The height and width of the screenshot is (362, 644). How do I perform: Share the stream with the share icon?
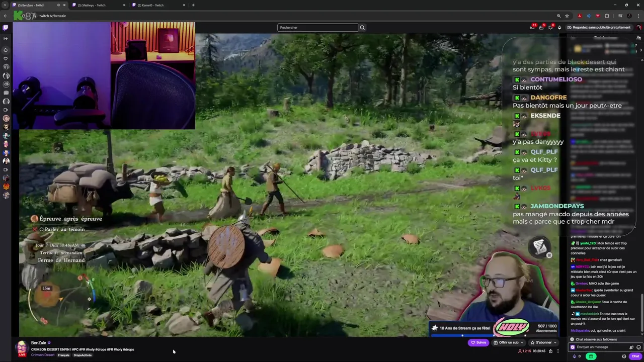[x=550, y=351]
